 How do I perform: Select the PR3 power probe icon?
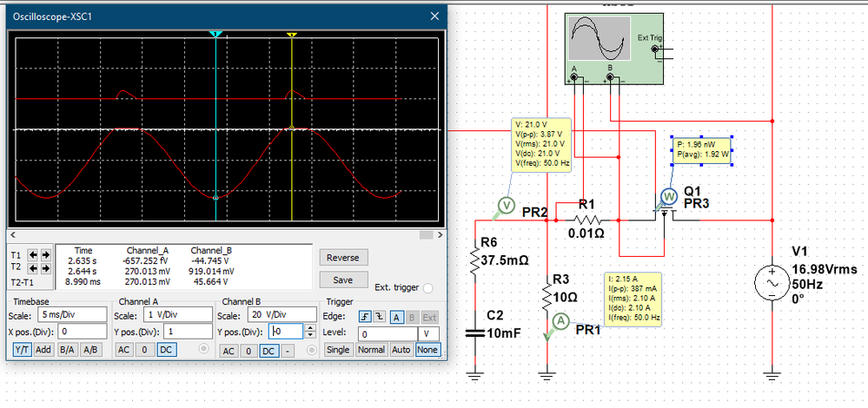(668, 197)
